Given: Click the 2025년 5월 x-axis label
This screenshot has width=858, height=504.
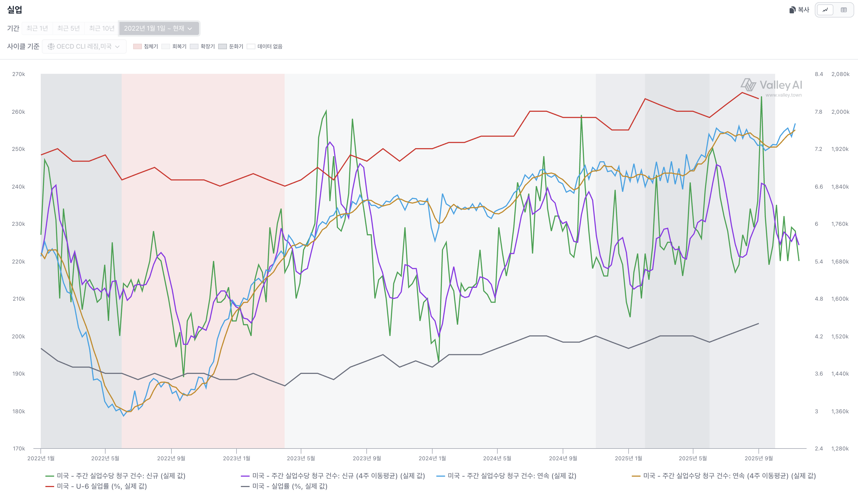Looking at the screenshot, I should [693, 458].
